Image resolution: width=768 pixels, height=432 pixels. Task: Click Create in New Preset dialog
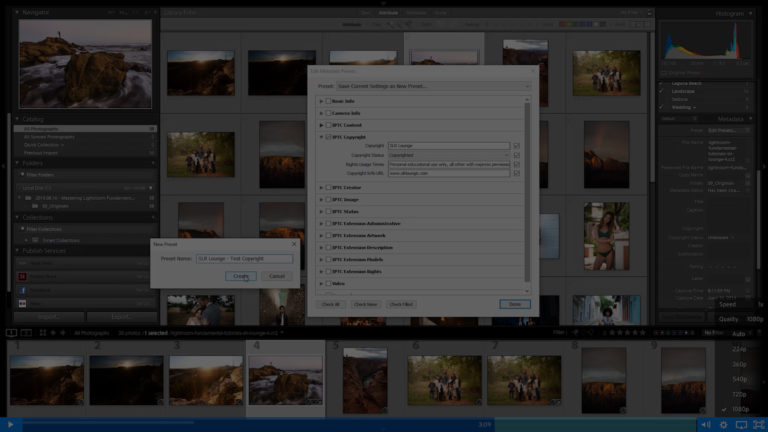click(240, 276)
